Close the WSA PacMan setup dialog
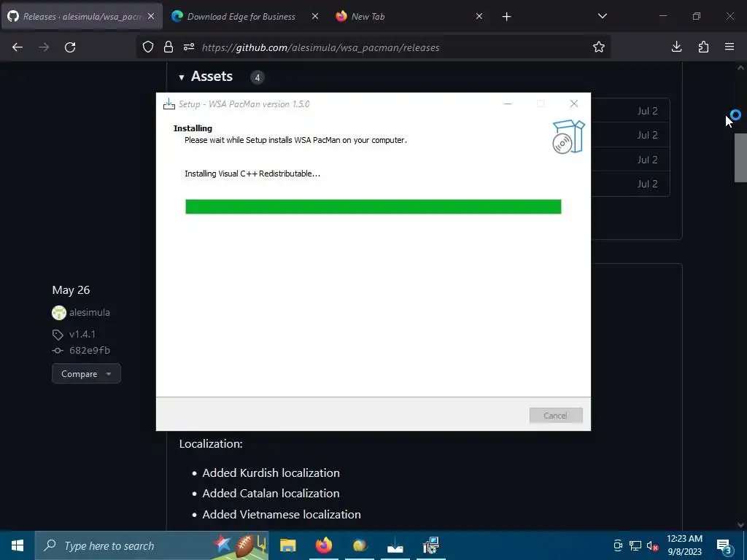Viewport: 747px width, 560px height. click(574, 104)
